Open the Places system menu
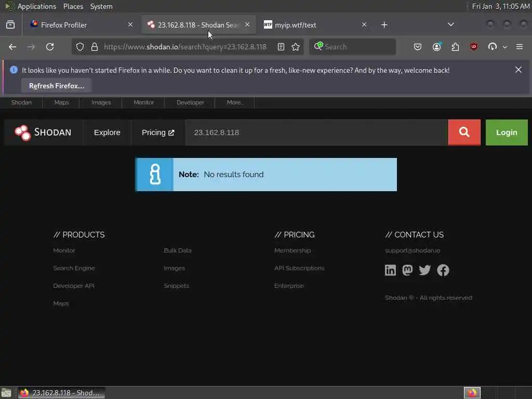 tap(73, 6)
